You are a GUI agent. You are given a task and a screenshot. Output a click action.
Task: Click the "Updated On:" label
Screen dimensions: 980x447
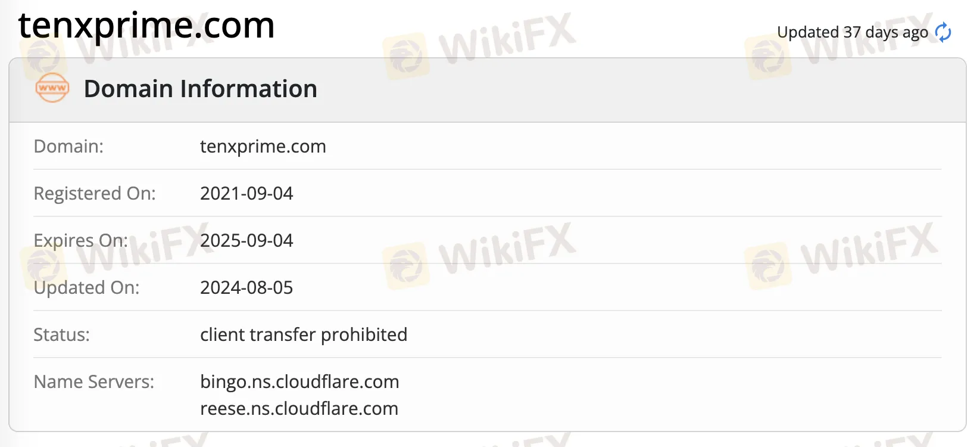[x=86, y=288]
